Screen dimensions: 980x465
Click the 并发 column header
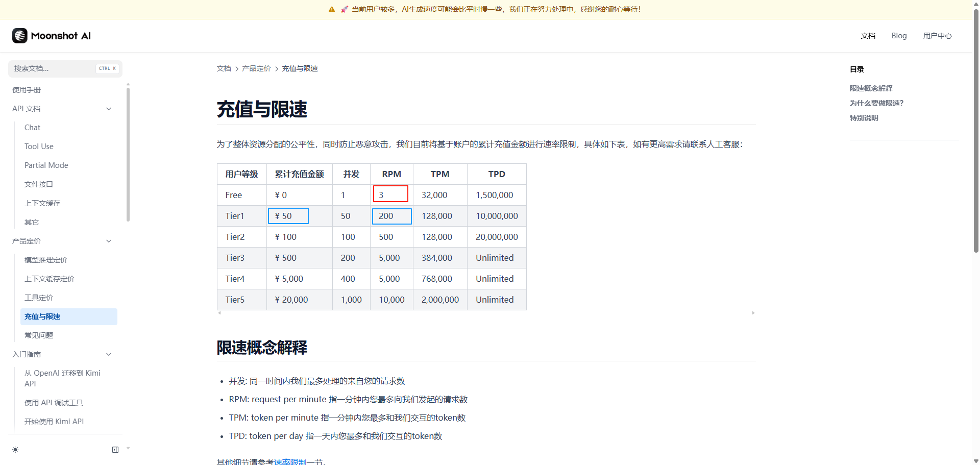(351, 174)
